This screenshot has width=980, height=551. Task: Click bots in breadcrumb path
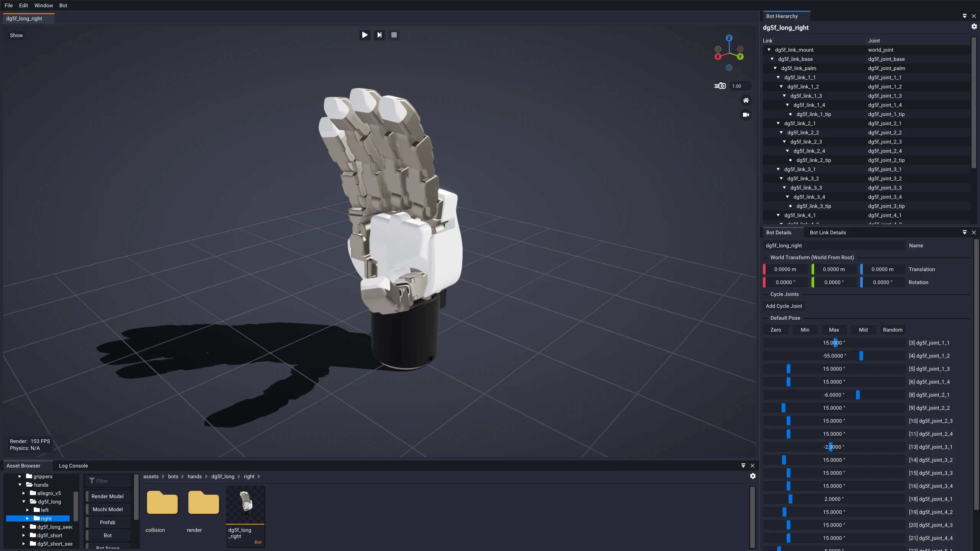[173, 476]
